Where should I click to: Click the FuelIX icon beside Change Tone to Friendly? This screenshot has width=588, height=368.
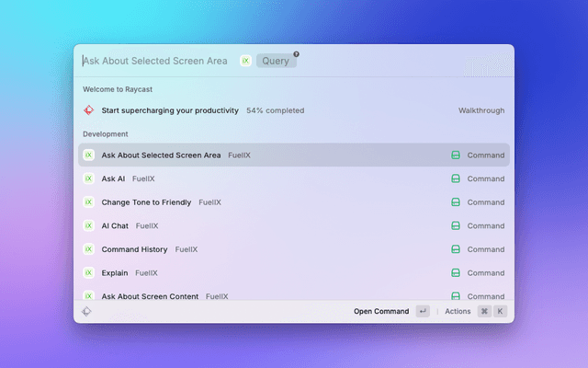click(x=89, y=202)
